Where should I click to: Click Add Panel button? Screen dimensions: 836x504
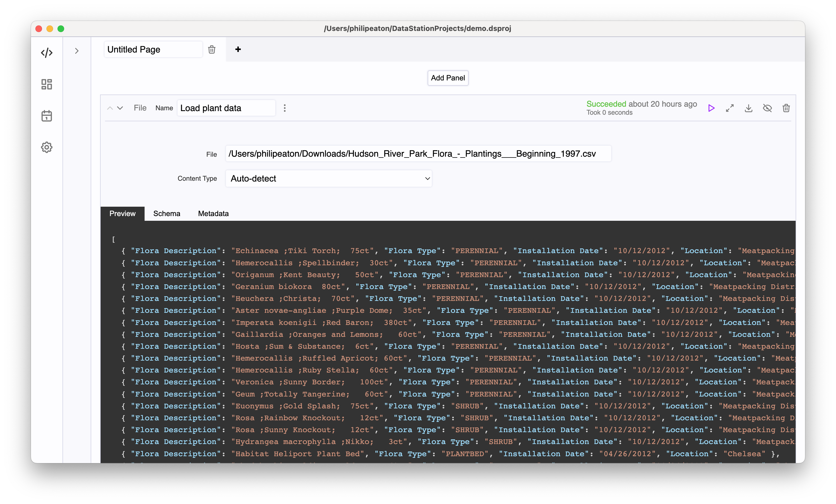pos(447,78)
